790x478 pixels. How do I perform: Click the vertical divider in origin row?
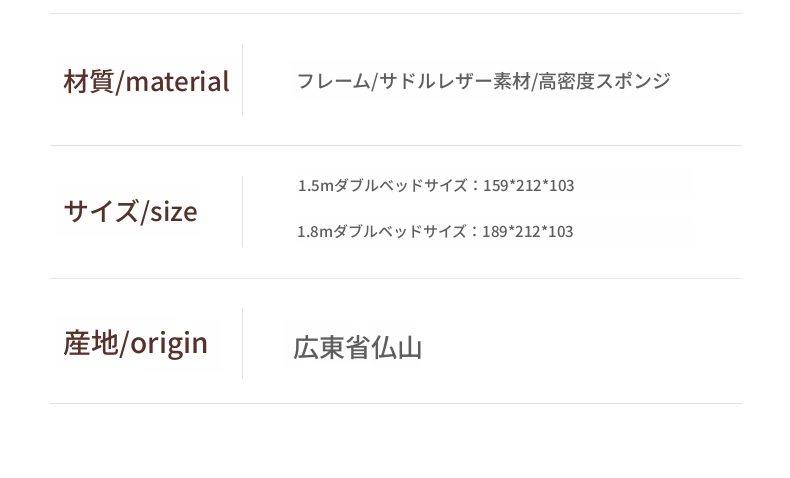click(x=242, y=344)
